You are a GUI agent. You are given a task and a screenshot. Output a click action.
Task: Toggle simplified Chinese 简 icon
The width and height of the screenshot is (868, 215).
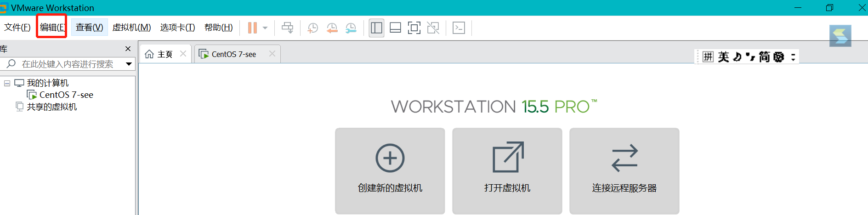[764, 57]
